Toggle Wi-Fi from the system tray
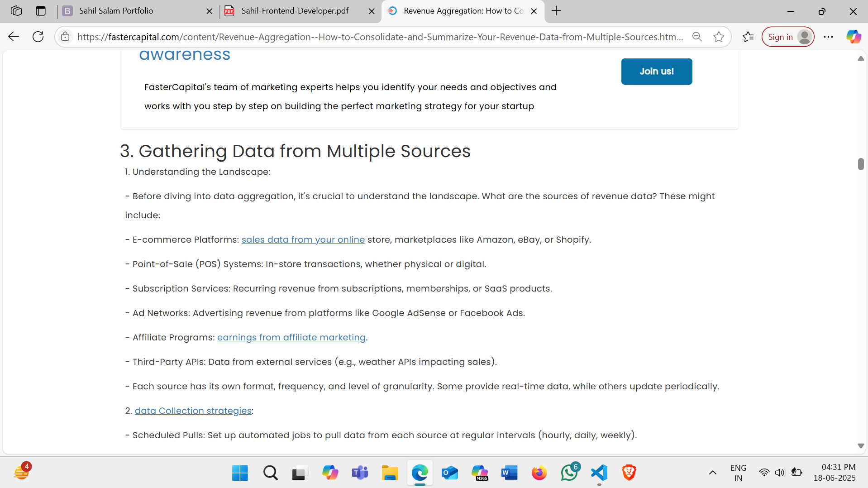This screenshot has width=868, height=488. click(x=764, y=472)
